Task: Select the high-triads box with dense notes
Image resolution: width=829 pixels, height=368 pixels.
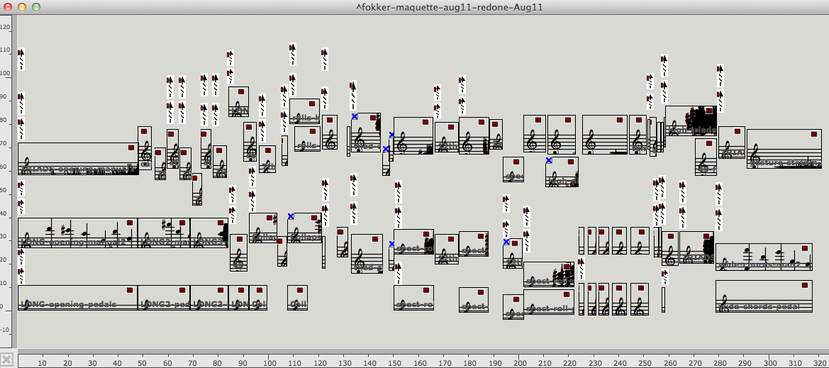Action: (690, 121)
